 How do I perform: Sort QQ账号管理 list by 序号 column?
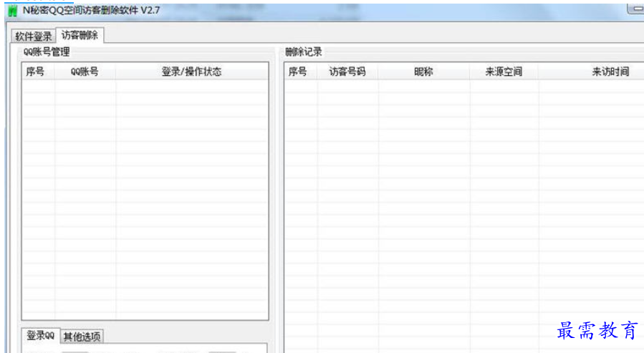click(x=38, y=72)
